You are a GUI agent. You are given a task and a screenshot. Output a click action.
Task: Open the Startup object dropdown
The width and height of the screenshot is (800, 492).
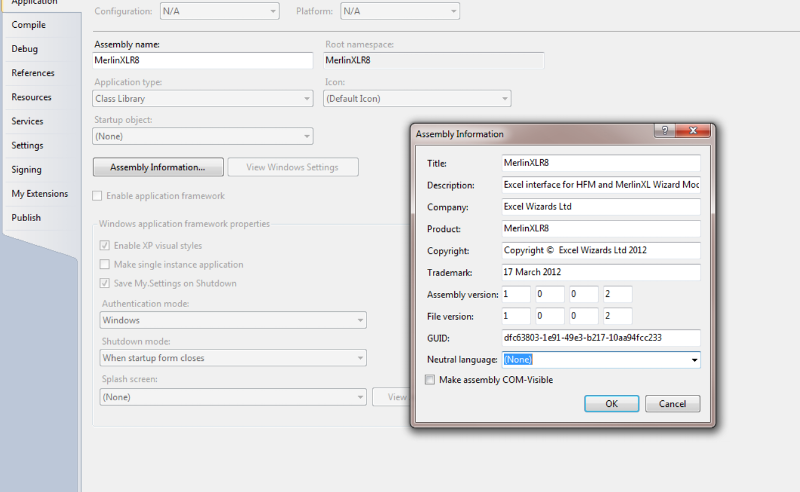(x=203, y=136)
